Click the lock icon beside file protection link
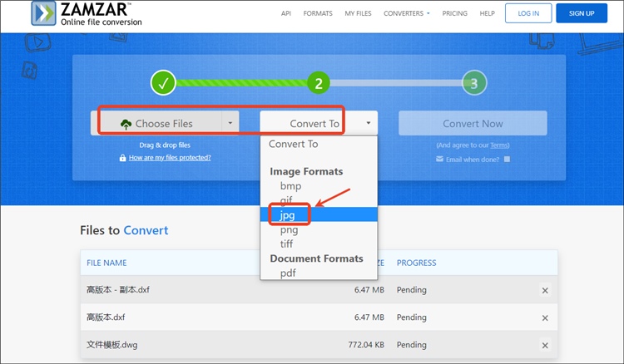 coord(123,158)
